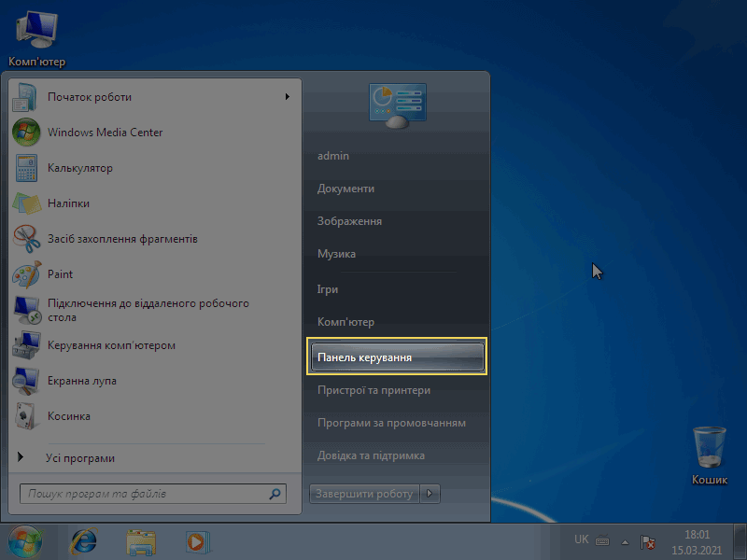Open Панель керування
Screen dimensions: 747x560
coord(397,357)
